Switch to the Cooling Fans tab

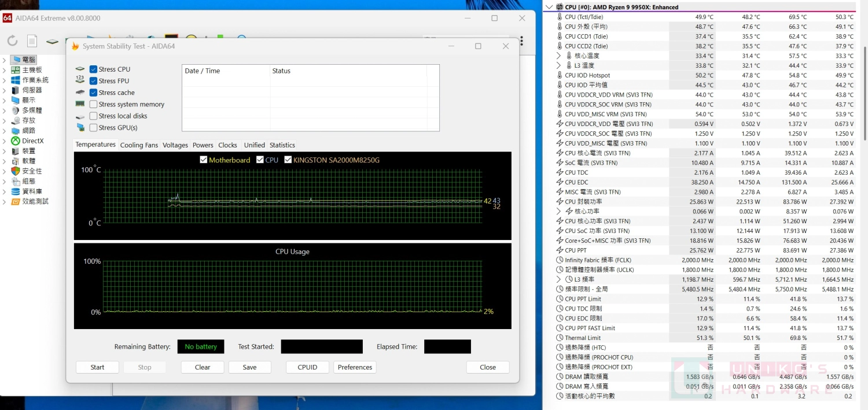tap(139, 145)
